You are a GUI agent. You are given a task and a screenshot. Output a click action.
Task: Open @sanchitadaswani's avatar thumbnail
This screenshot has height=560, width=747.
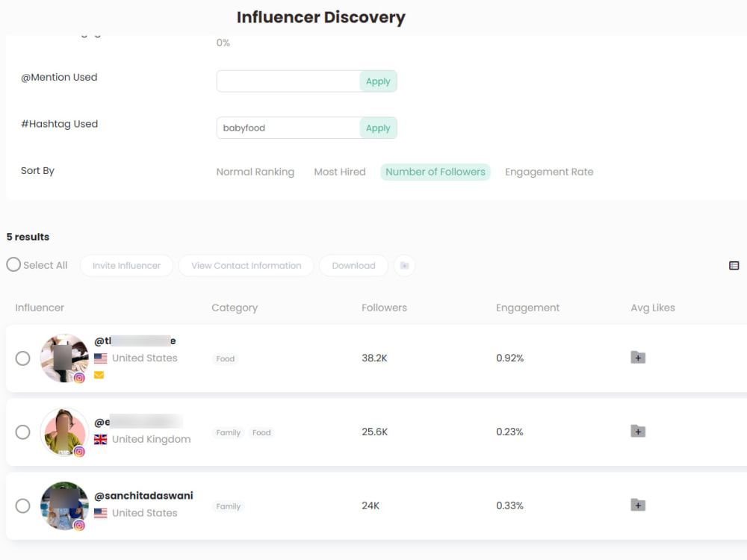pyautogui.click(x=64, y=505)
